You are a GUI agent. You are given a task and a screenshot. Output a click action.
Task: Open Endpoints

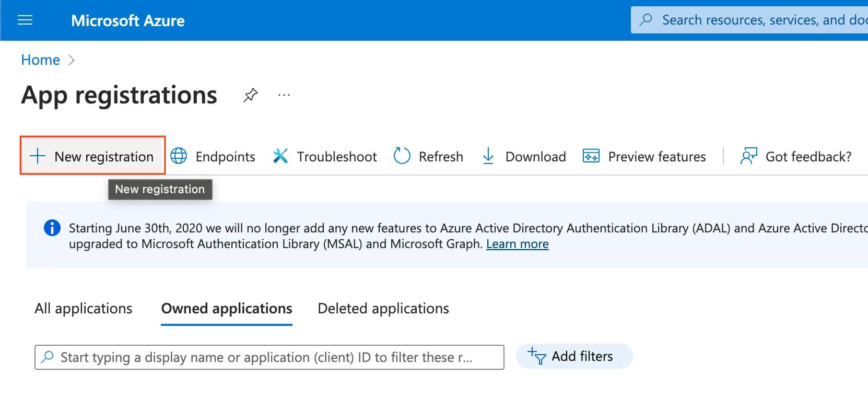point(213,156)
